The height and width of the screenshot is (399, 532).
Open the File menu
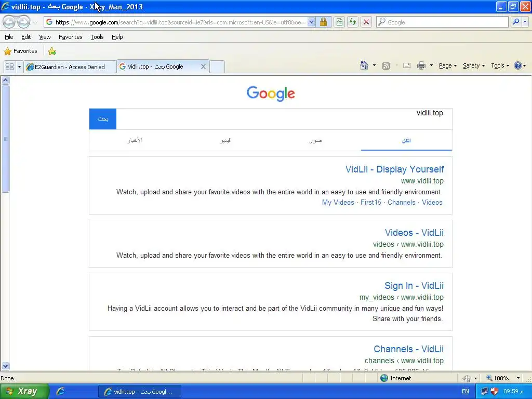tap(9, 37)
